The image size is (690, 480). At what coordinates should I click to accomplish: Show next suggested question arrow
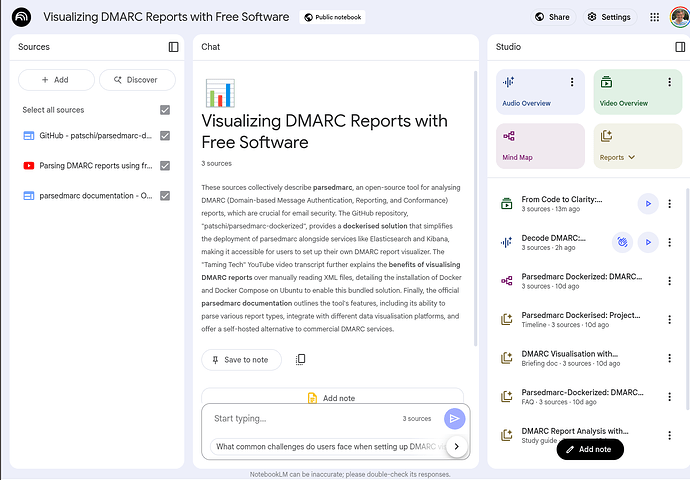[x=456, y=446]
